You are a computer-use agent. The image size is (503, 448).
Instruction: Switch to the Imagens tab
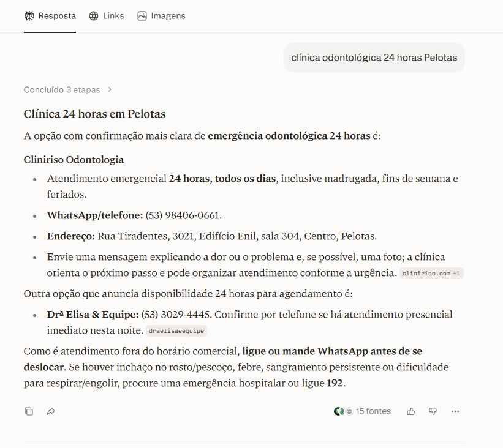pos(161,16)
